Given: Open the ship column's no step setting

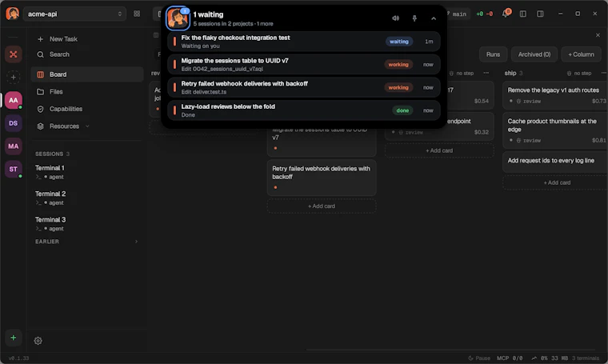Looking at the screenshot, I should click(x=579, y=74).
